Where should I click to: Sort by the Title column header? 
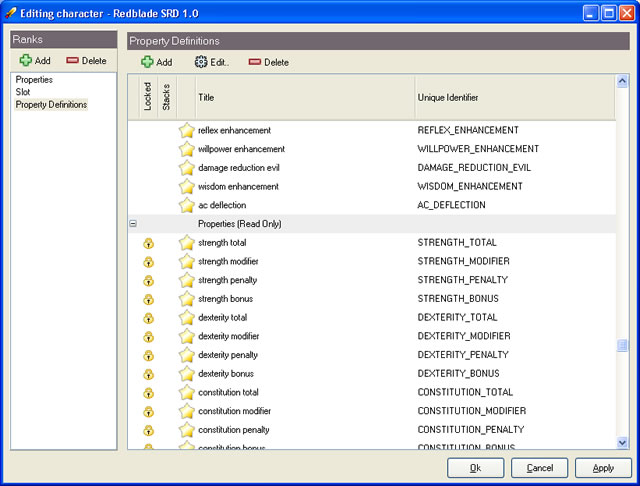click(305, 97)
